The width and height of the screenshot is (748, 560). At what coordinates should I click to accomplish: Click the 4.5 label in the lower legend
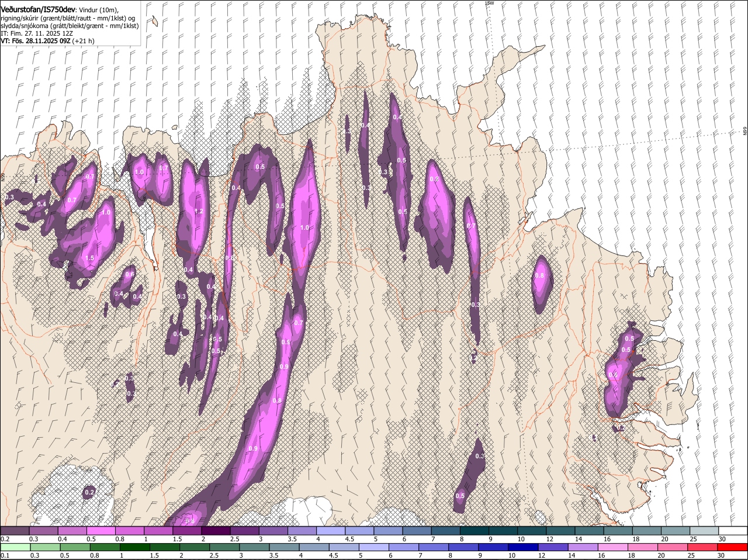[x=334, y=555]
